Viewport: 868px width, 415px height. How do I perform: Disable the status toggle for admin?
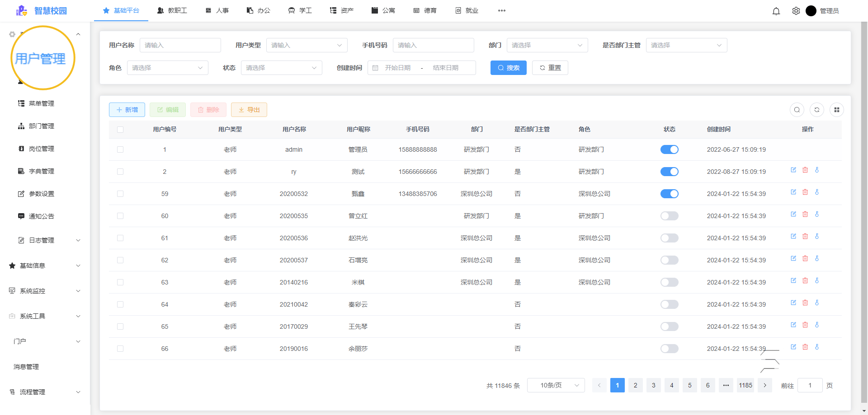[x=670, y=149]
